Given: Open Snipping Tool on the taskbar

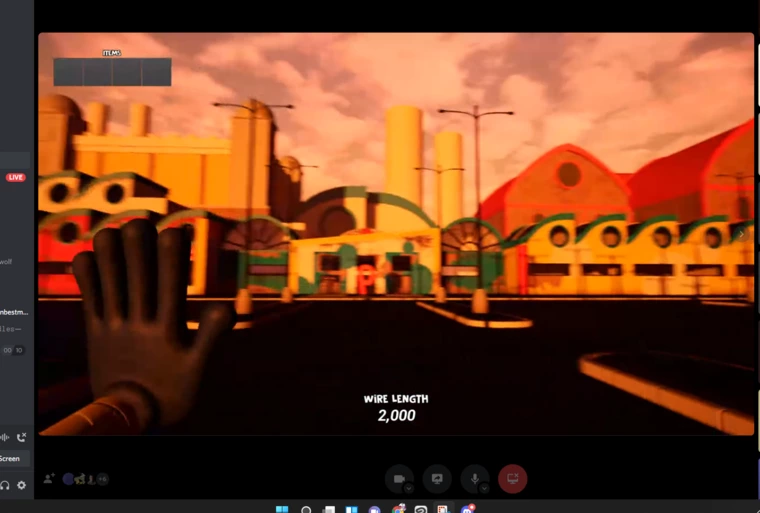Looking at the screenshot, I should point(443,509).
